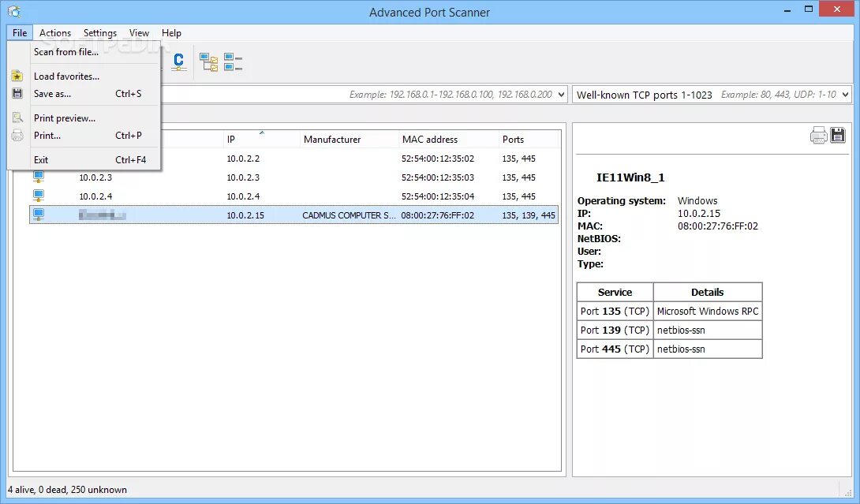Click the computer icon in the 10.0.2.15 row
This screenshot has height=504, width=860.
click(39, 215)
